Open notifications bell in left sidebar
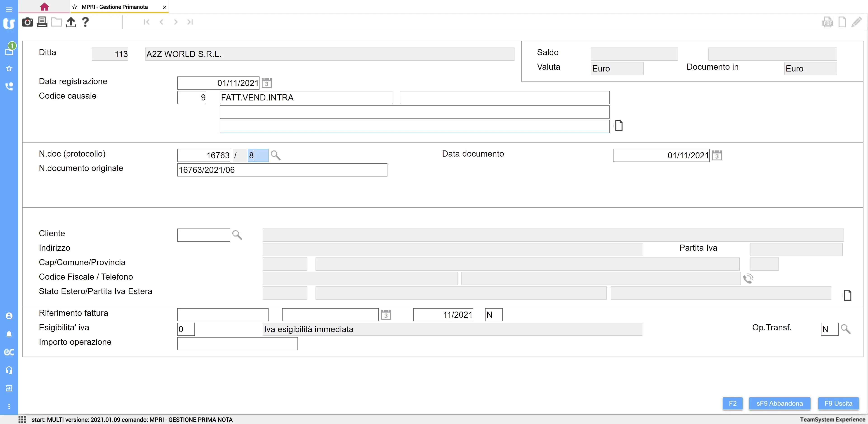868x424 pixels. tap(9, 334)
